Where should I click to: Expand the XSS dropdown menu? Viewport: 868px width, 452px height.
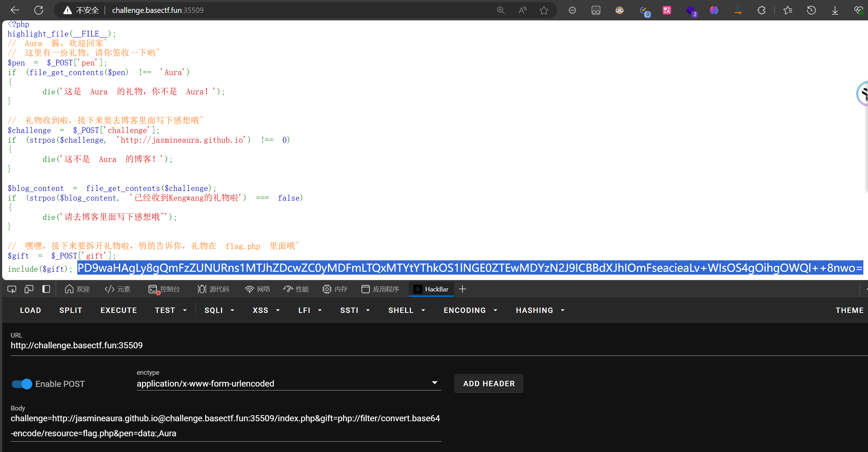(x=266, y=310)
